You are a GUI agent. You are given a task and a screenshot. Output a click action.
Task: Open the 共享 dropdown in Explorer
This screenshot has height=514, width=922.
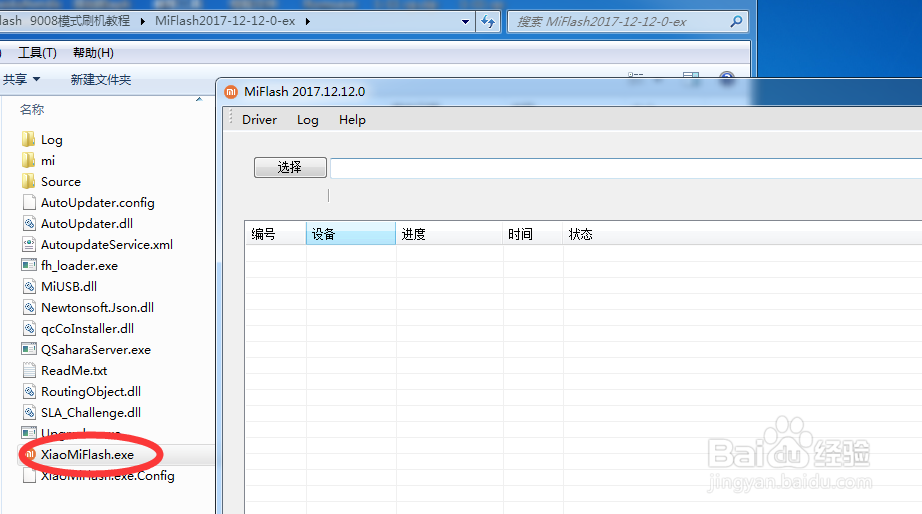point(22,79)
